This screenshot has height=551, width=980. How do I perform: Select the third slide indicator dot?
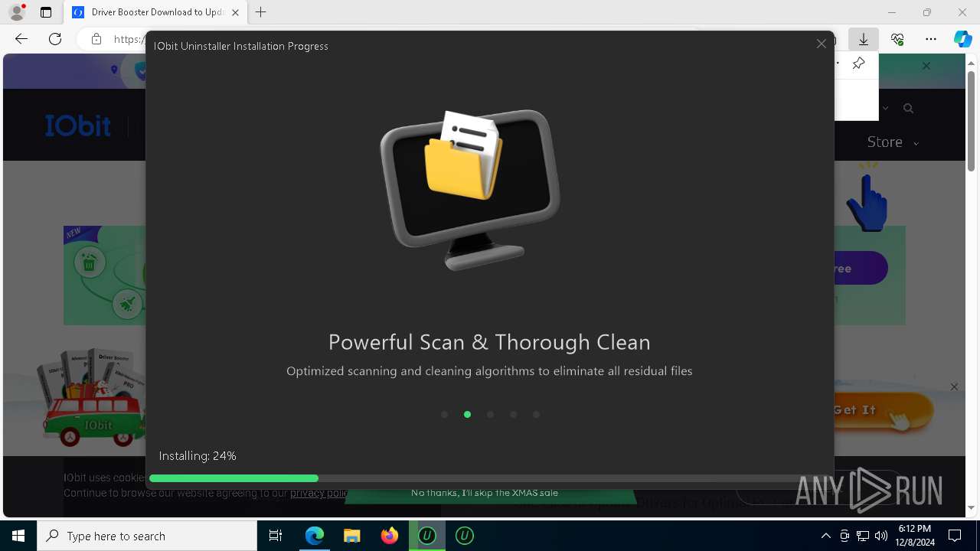[x=490, y=415]
